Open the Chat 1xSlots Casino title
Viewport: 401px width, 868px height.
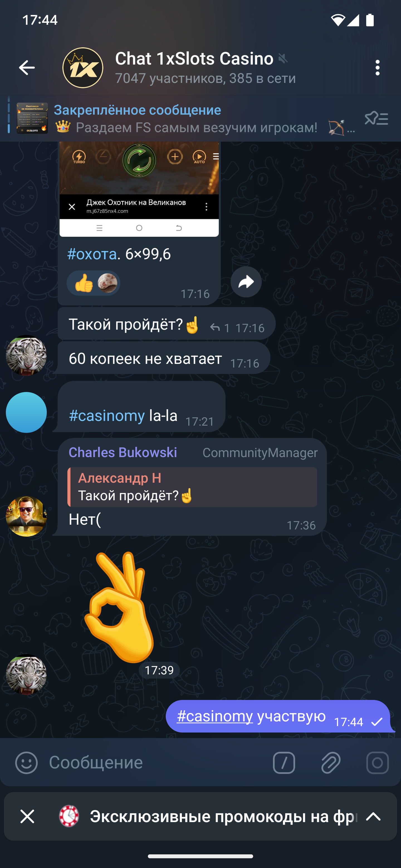click(194, 58)
